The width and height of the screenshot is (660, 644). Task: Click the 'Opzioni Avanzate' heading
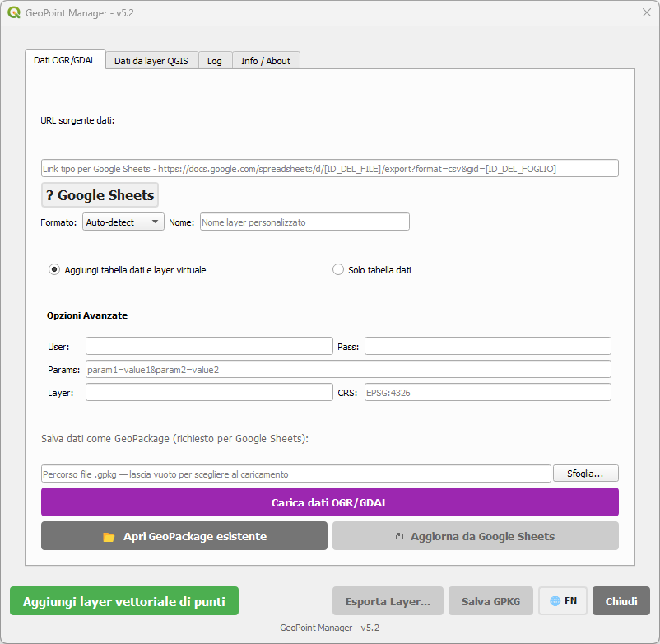click(x=87, y=315)
